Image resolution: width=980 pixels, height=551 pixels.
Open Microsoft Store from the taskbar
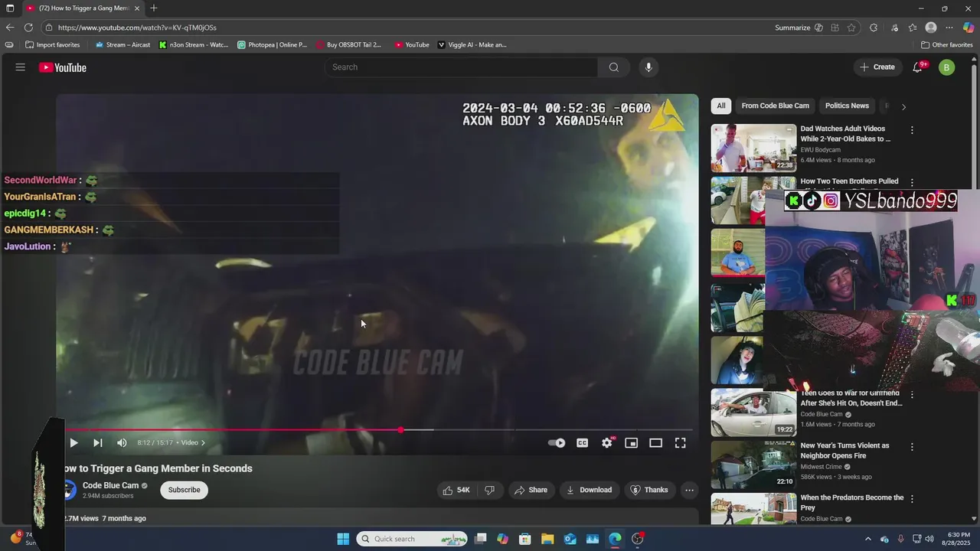[x=525, y=539]
